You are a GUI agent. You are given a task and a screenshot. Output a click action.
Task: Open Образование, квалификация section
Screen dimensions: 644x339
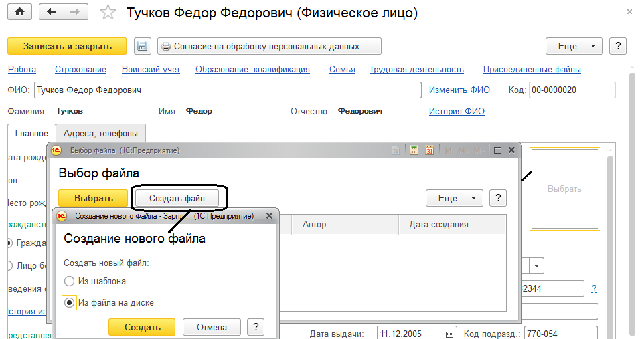click(x=252, y=70)
